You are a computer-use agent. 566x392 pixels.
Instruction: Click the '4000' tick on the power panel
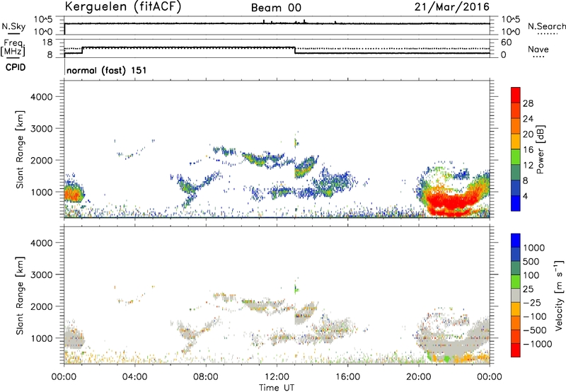pyautogui.click(x=41, y=97)
